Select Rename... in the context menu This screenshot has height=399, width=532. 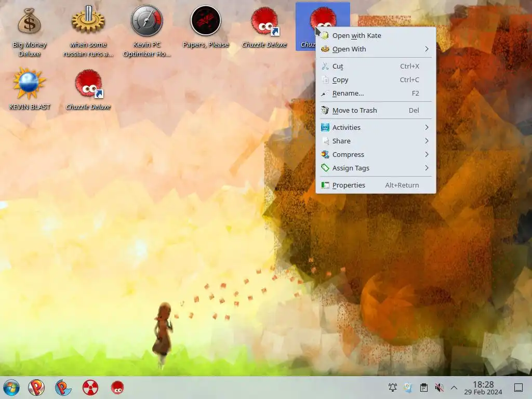[376, 94]
